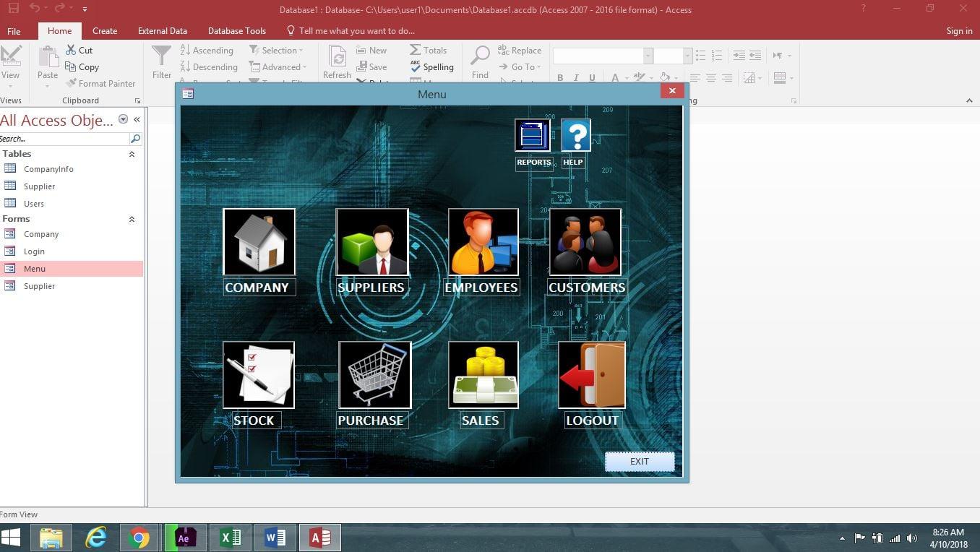Switch to the Create ribbon tab
Screen dimensions: 980x552
[104, 30]
